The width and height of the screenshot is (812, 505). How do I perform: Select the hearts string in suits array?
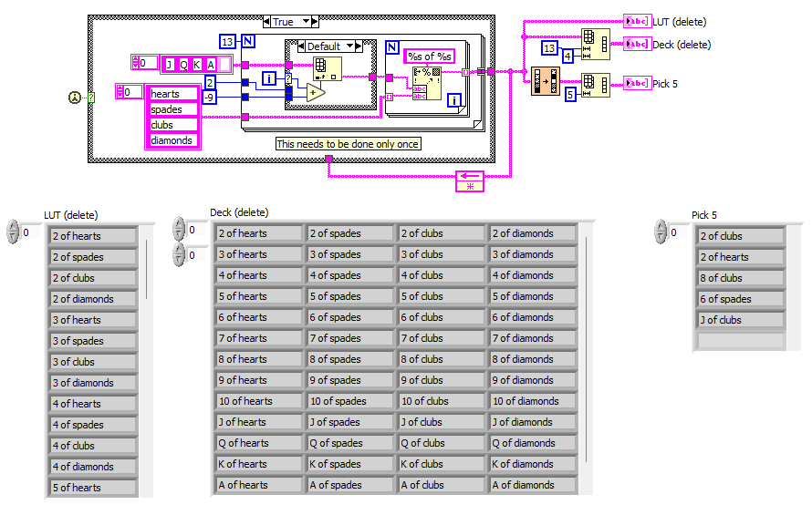pos(173,94)
